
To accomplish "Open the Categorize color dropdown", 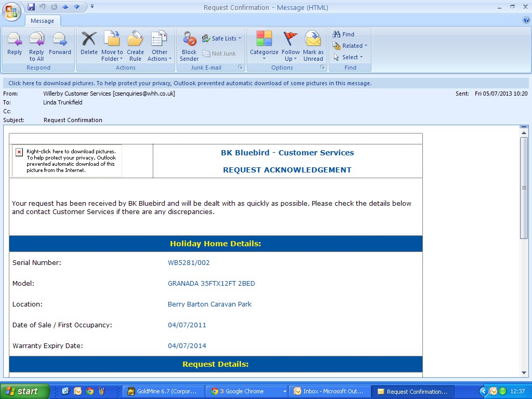I will tap(264, 46).
